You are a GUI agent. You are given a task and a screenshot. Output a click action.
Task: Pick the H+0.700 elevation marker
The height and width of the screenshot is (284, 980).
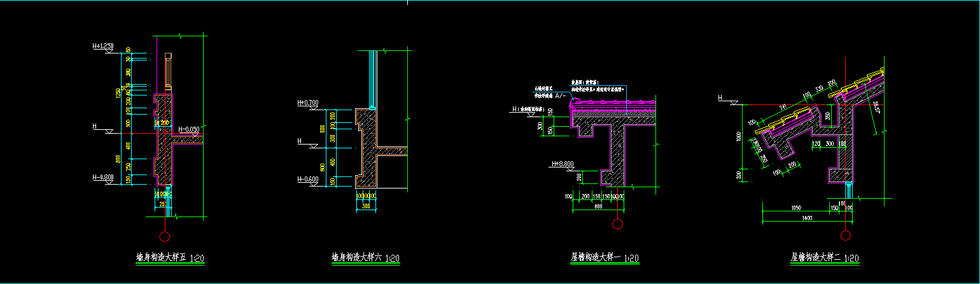coord(307,103)
